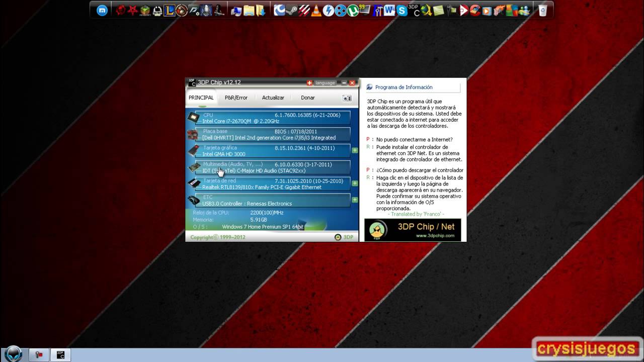Click the Copyright 1999-2012 text

pyautogui.click(x=218, y=237)
